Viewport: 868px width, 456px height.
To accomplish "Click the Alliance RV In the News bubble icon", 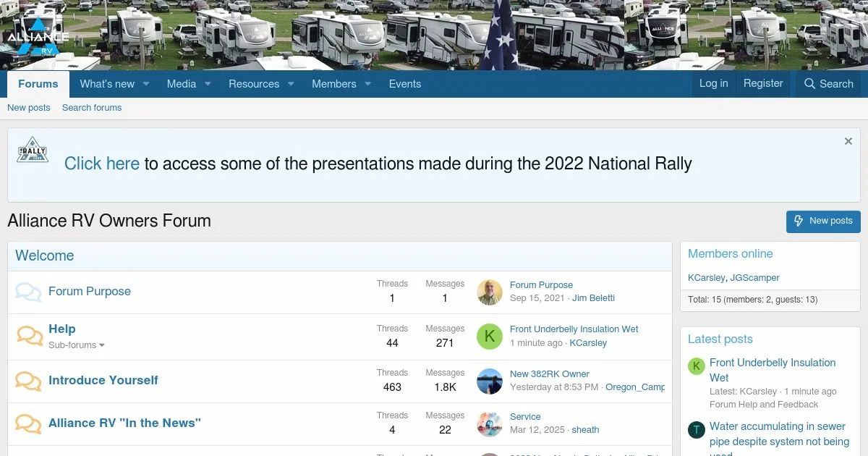I will coord(28,424).
